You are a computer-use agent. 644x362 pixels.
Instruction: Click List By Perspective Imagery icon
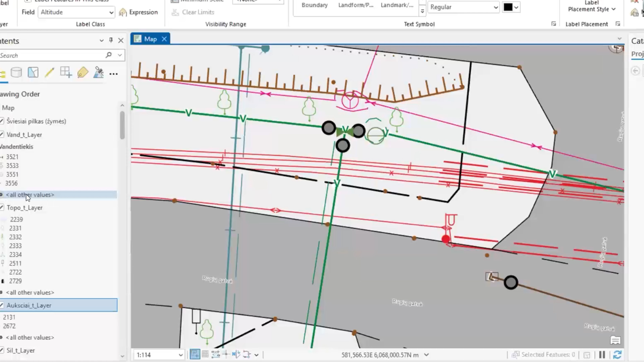tap(99, 72)
